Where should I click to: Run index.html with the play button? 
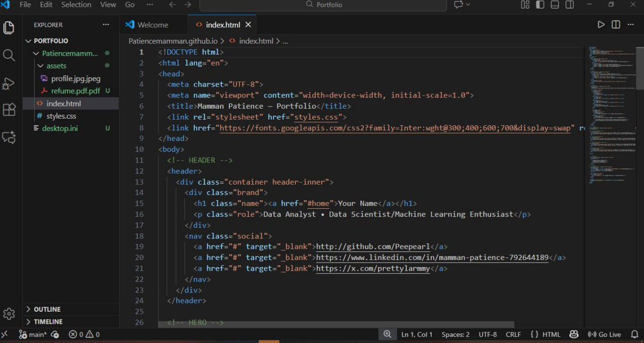[601, 24]
